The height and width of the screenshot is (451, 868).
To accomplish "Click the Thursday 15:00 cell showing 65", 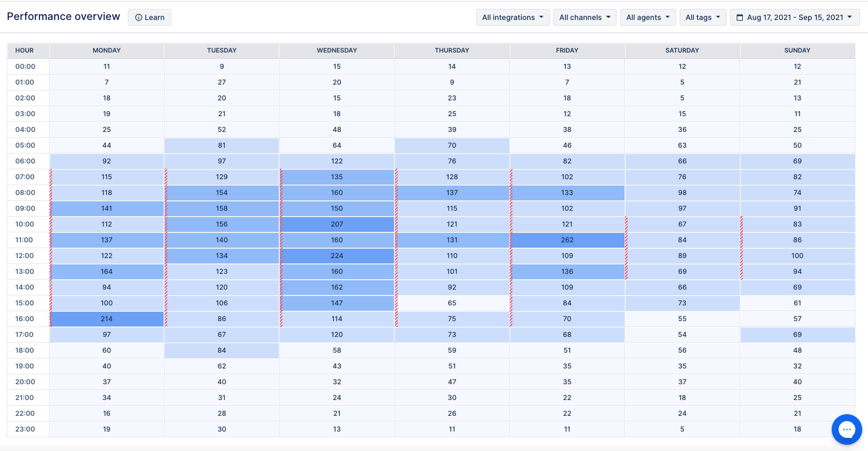I will pyautogui.click(x=452, y=303).
